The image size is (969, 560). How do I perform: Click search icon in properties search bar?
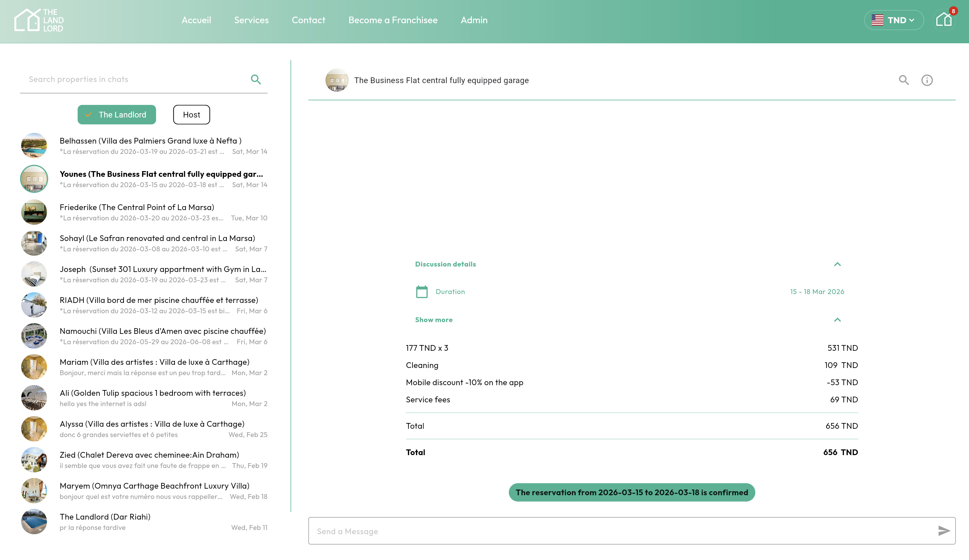pos(256,80)
